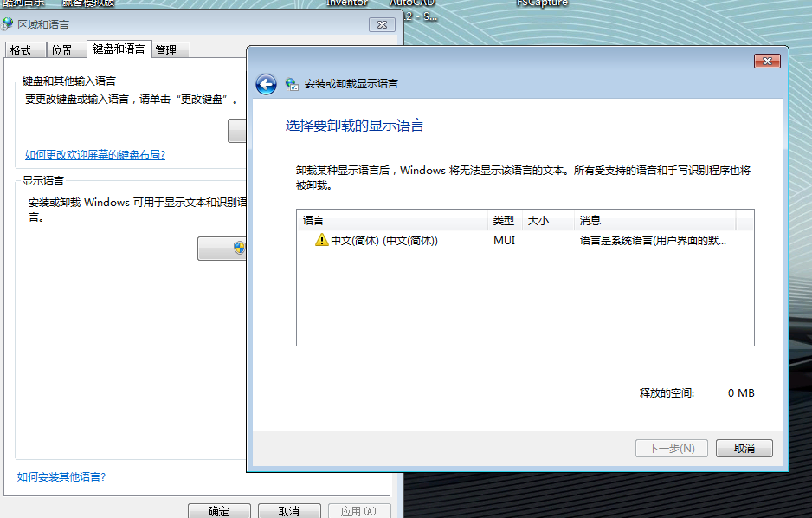
Task: Select the 中文(简体) language row
Action: click(x=384, y=240)
